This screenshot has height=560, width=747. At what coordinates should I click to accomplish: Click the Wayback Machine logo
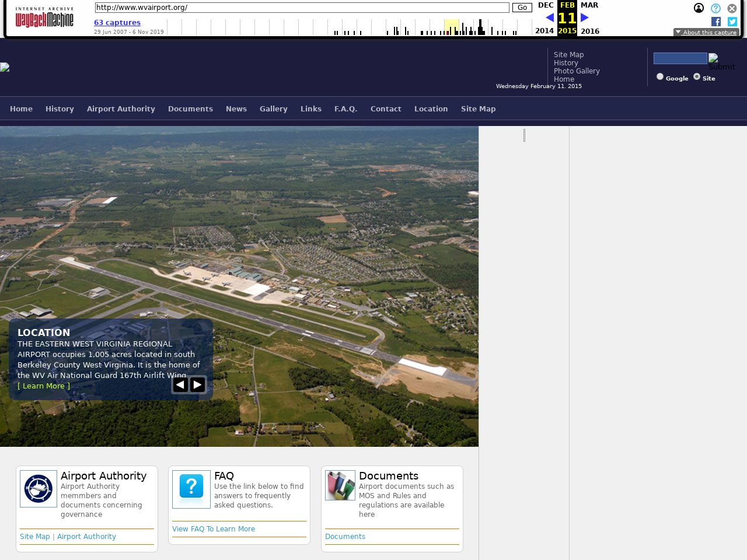(44, 18)
